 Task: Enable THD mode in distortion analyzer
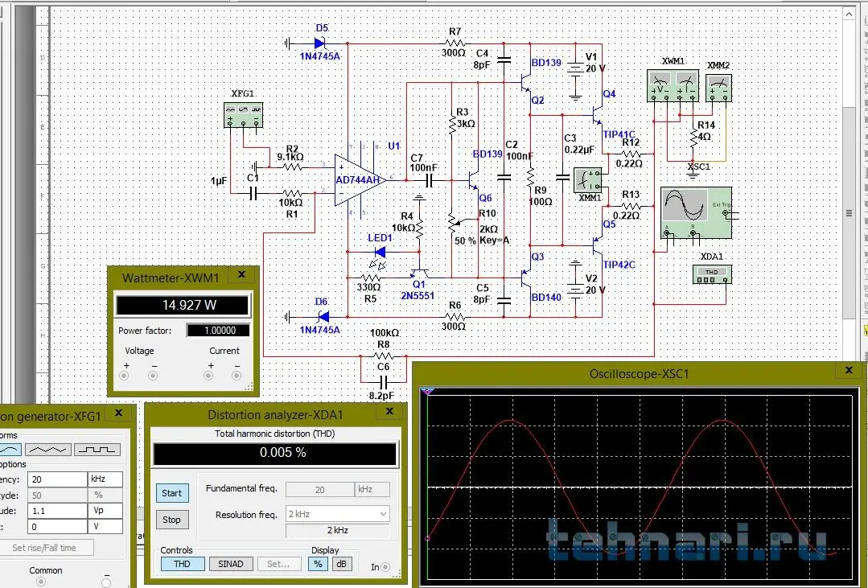pyautogui.click(x=182, y=564)
